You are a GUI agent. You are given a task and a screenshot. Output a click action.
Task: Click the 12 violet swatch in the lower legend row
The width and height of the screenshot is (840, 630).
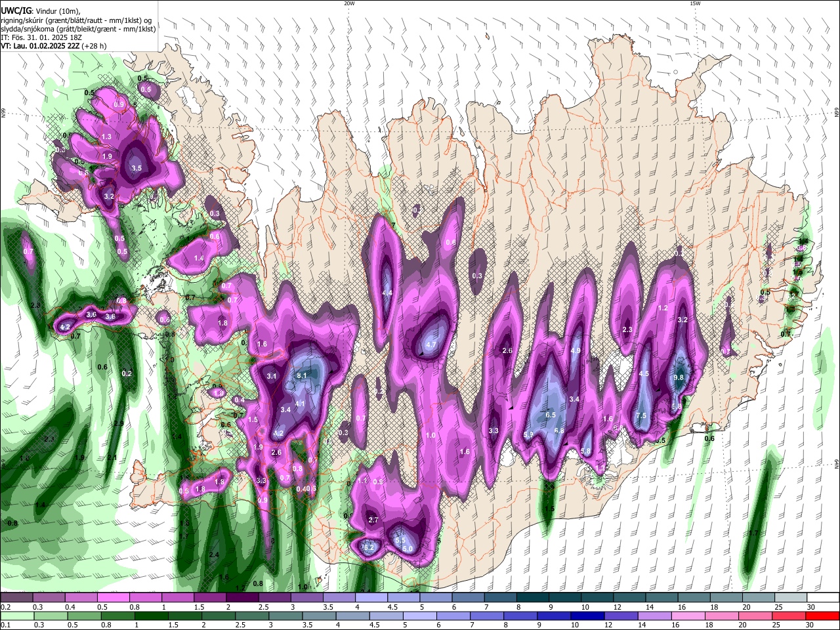(x=621, y=616)
